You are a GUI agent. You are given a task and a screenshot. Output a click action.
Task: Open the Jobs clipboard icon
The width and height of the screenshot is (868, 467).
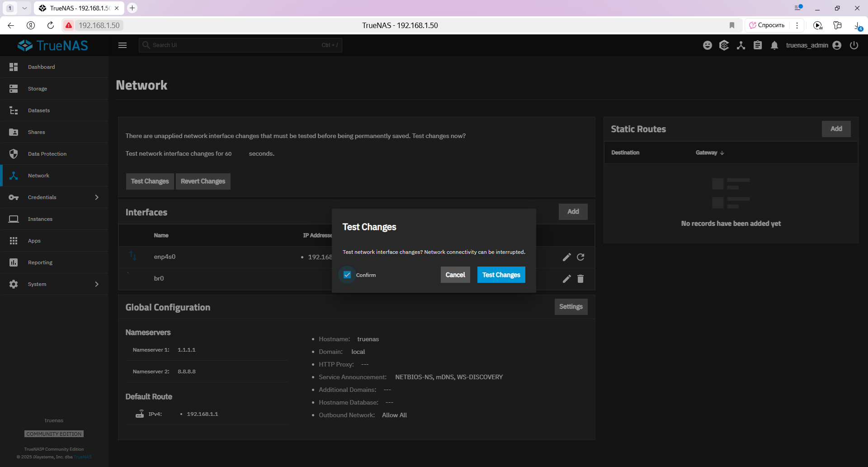758,45
